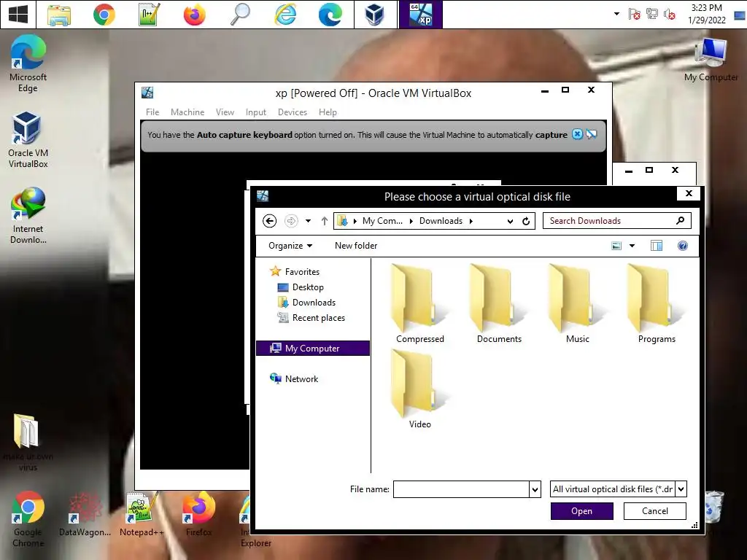The height and width of the screenshot is (560, 747).
Task: Launch Google Chrome from the taskbar
Action: coord(104,15)
